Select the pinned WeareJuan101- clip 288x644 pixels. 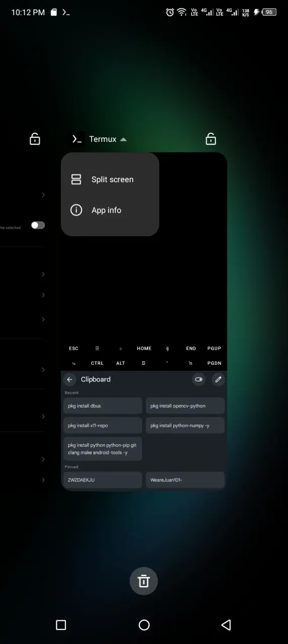tap(185, 480)
